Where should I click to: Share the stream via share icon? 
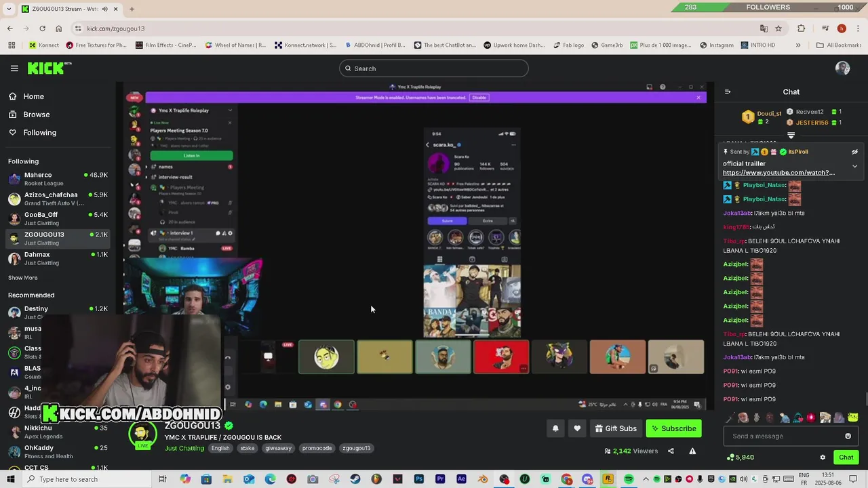671,451
